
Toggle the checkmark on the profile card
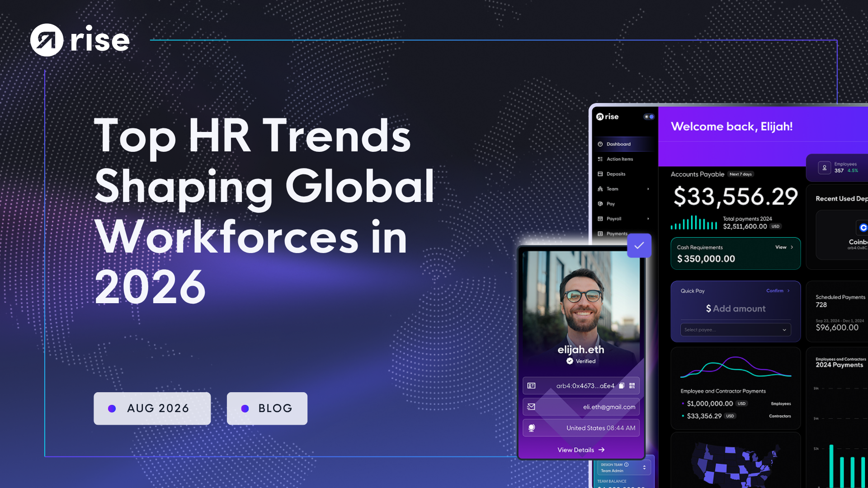639,245
